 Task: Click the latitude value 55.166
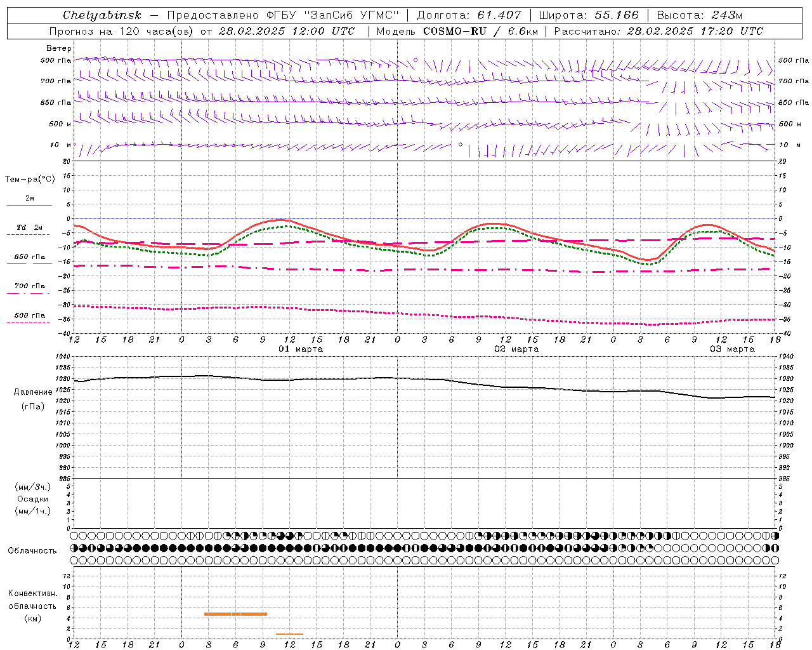[616, 15]
